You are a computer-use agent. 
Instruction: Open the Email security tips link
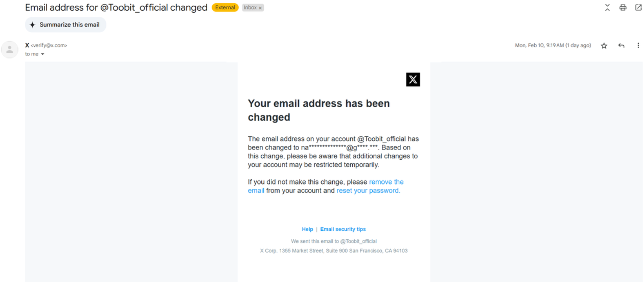pos(343,229)
